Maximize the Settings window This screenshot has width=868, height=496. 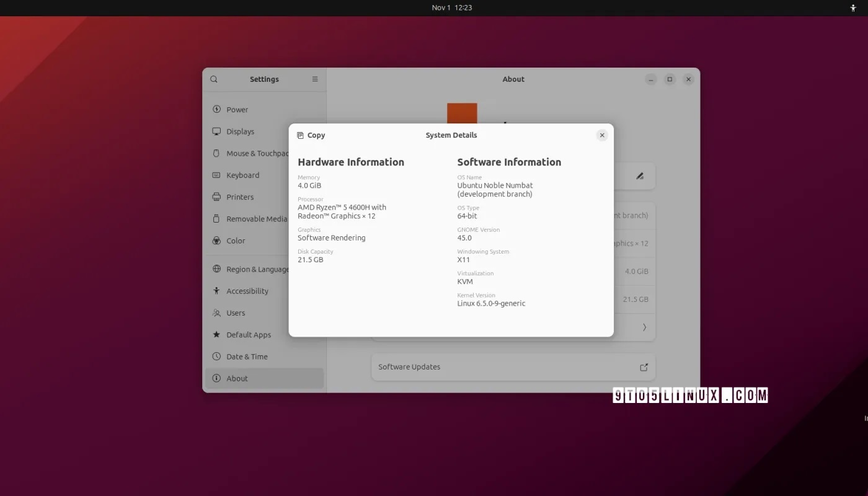pyautogui.click(x=670, y=79)
